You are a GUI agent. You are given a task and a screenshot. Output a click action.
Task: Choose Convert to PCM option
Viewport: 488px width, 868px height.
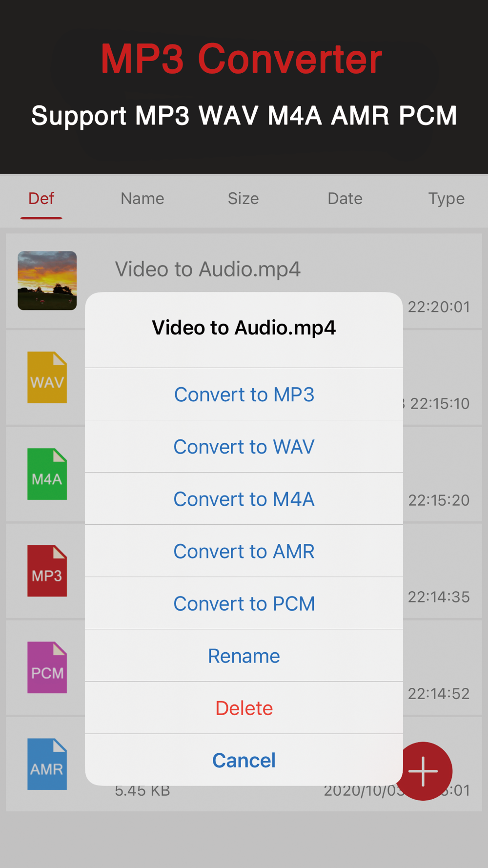pos(244,603)
